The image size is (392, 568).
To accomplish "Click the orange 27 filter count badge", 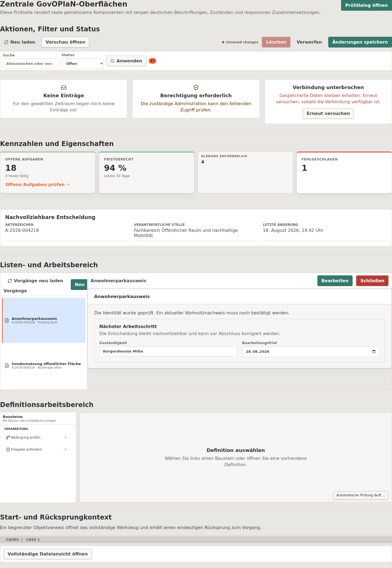I will pyautogui.click(x=152, y=61).
